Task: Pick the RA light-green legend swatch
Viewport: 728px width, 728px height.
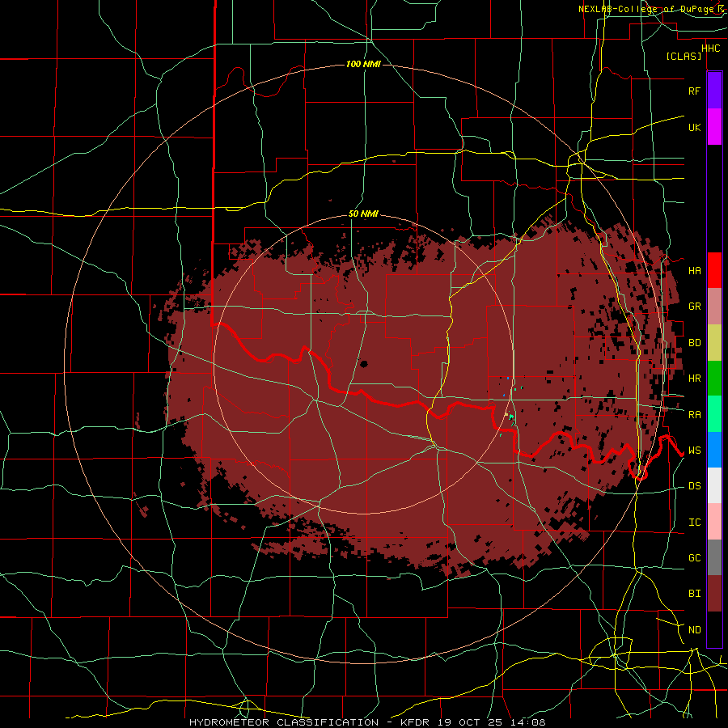Action: [714, 414]
